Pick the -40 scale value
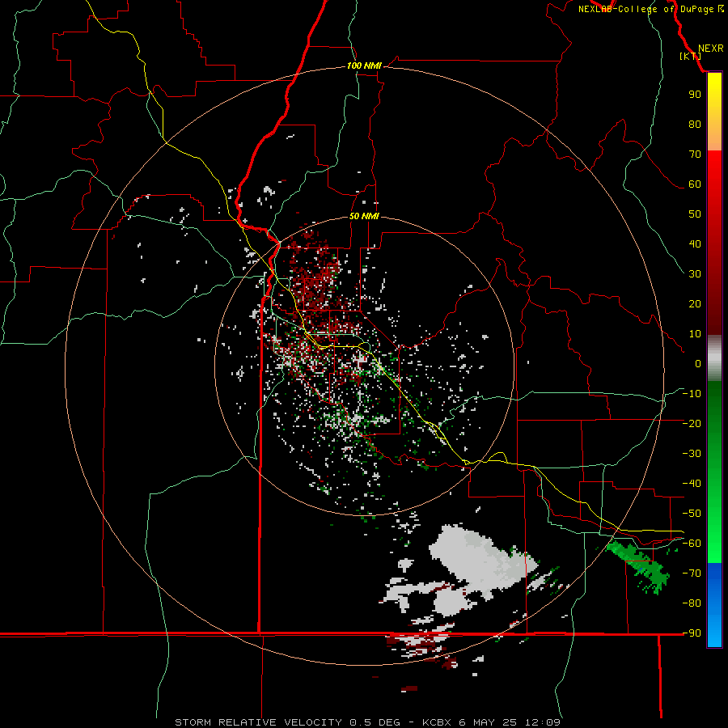The image size is (728, 728). [692, 484]
